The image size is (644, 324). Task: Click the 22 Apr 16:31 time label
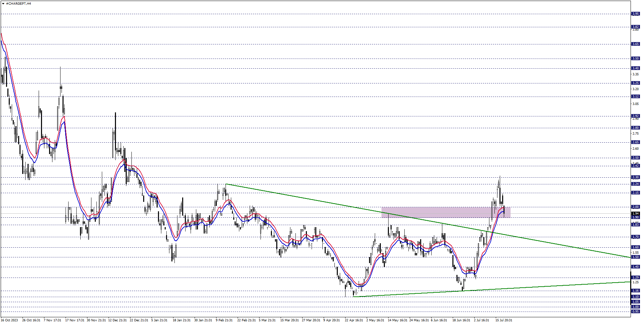coord(354,320)
